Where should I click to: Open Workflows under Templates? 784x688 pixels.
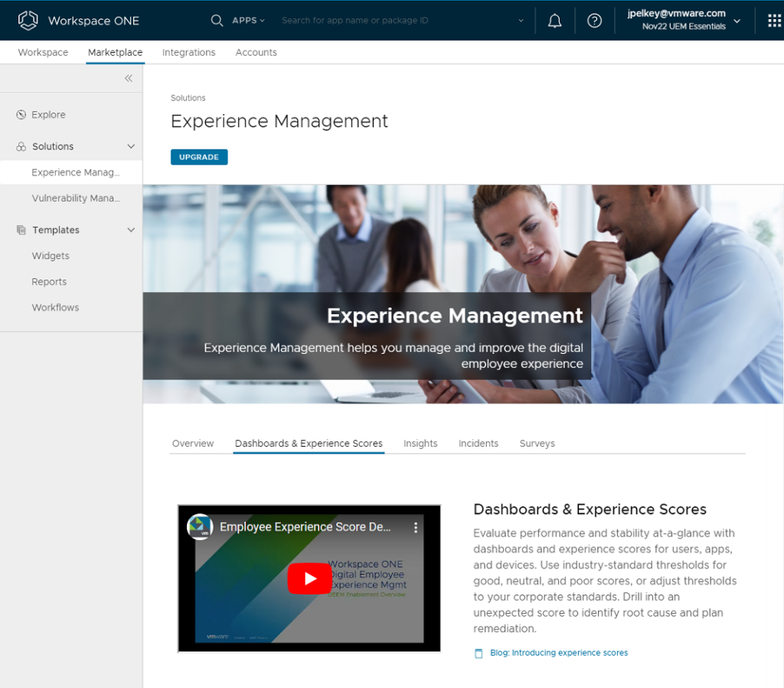(x=55, y=307)
